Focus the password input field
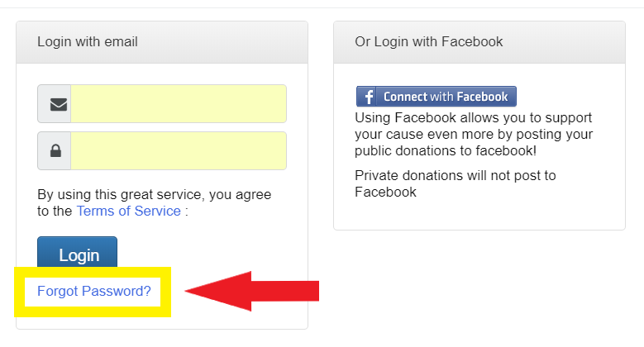This screenshot has height=347, width=644. [x=179, y=151]
